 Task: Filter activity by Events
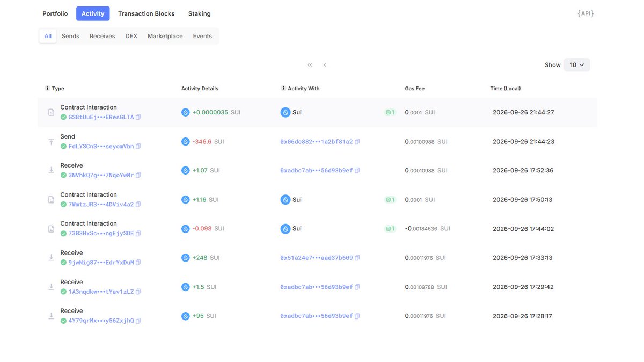pyautogui.click(x=202, y=36)
